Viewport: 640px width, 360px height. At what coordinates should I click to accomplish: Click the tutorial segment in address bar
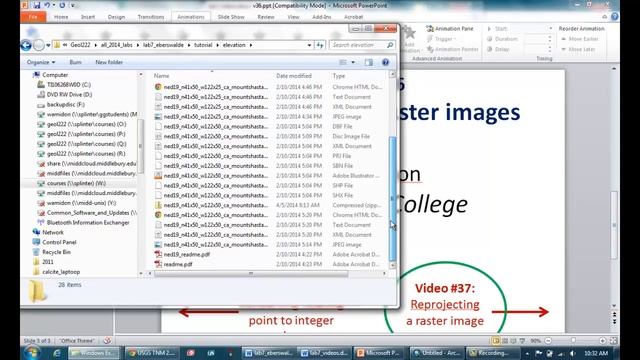point(203,45)
